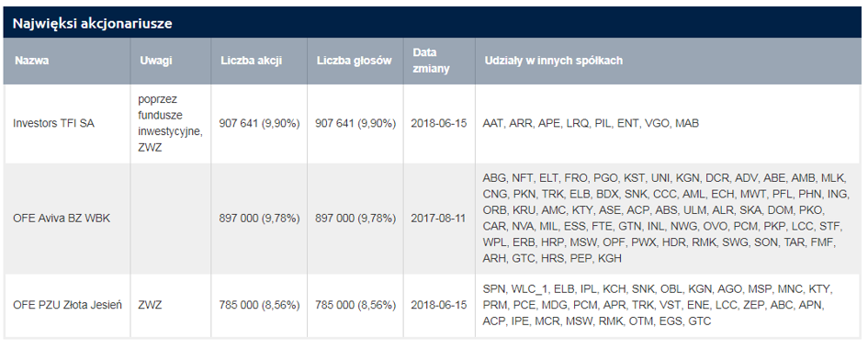
Task: Open the Investors TFI SA shareholder name
Action: point(53,124)
